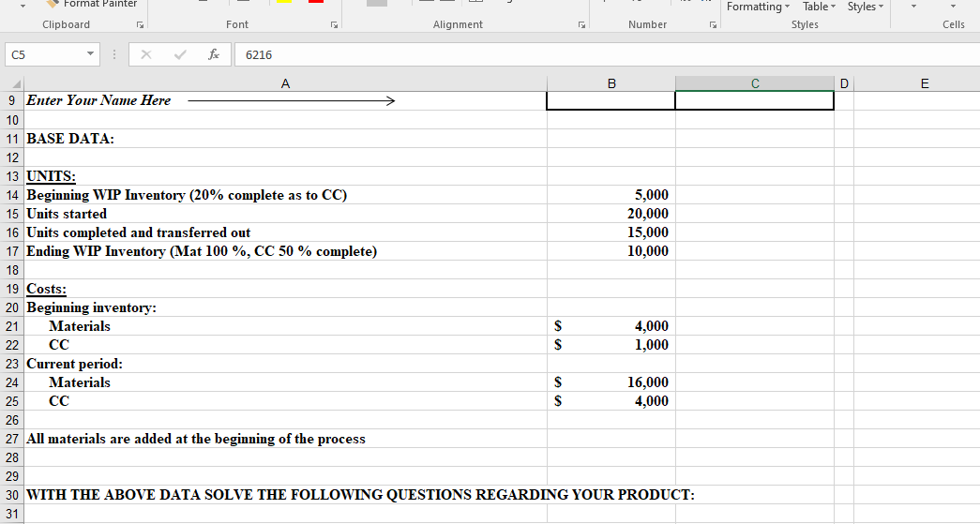Image resolution: width=980 pixels, height=524 pixels.
Task: Click the 'Costs:' heading cell
Action: point(285,289)
